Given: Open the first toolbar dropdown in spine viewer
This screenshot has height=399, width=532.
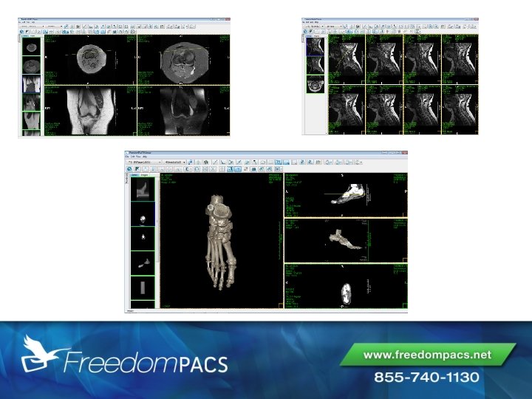Looking at the screenshot, I should pos(313,26).
